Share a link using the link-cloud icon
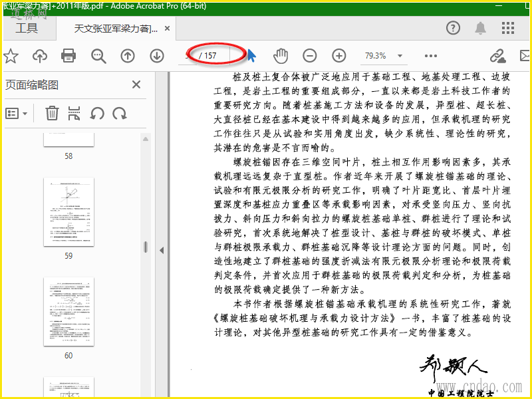 [x=497, y=56]
